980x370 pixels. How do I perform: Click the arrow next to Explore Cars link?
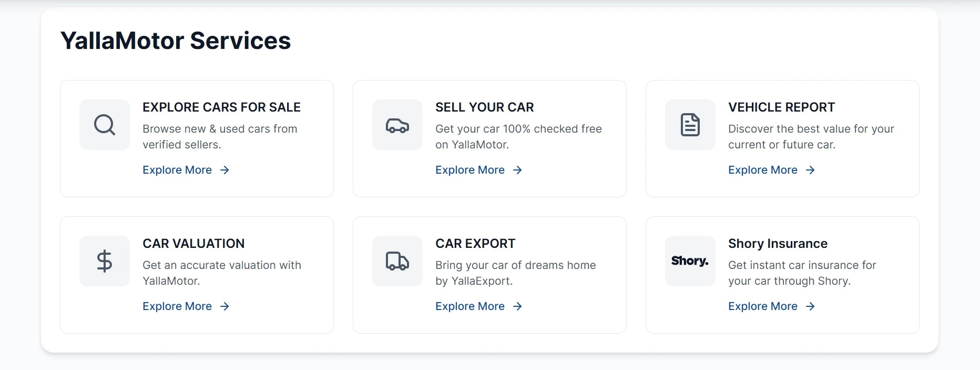tap(224, 170)
